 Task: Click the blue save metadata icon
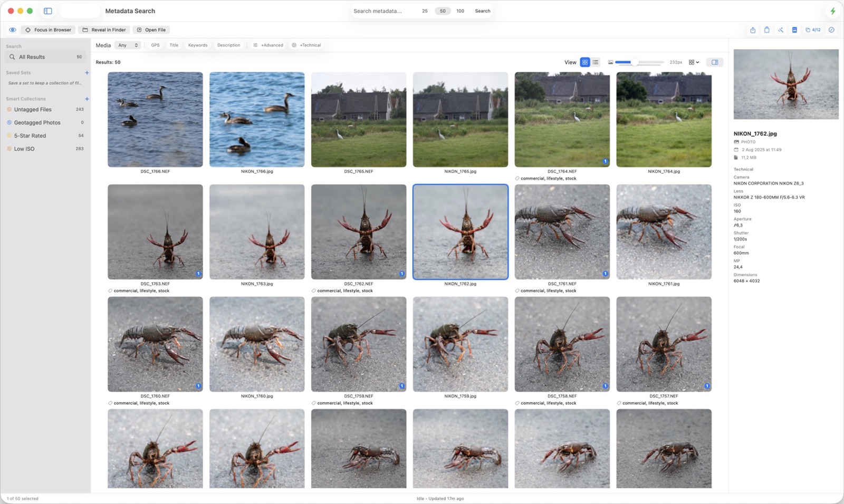pos(794,30)
